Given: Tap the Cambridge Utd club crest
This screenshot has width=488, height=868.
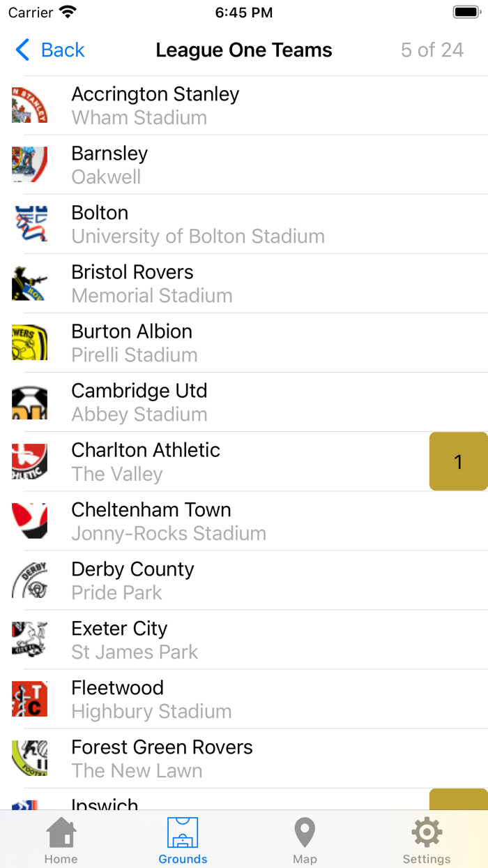Looking at the screenshot, I should point(29,402).
